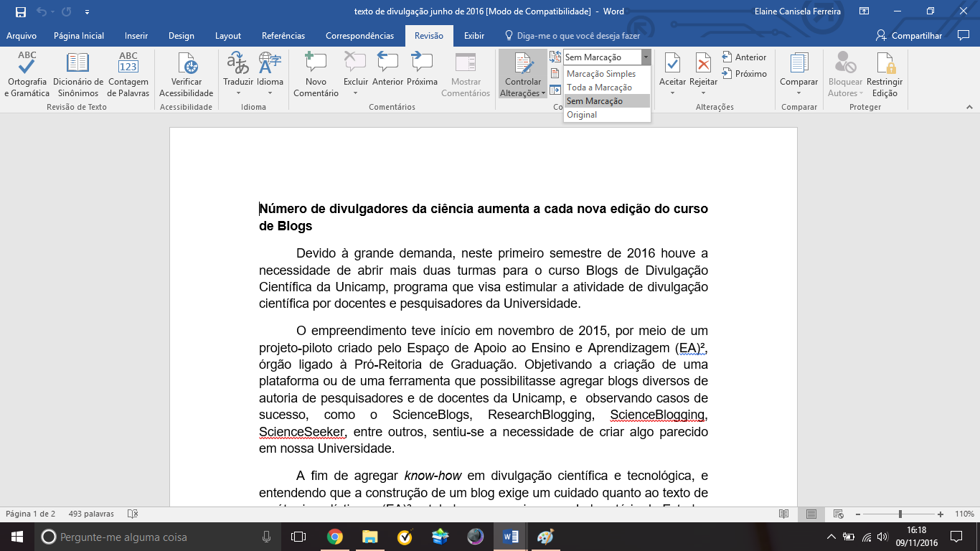The height and width of the screenshot is (551, 980).
Task: Click the Rejeitar changes icon
Action: [x=703, y=64]
